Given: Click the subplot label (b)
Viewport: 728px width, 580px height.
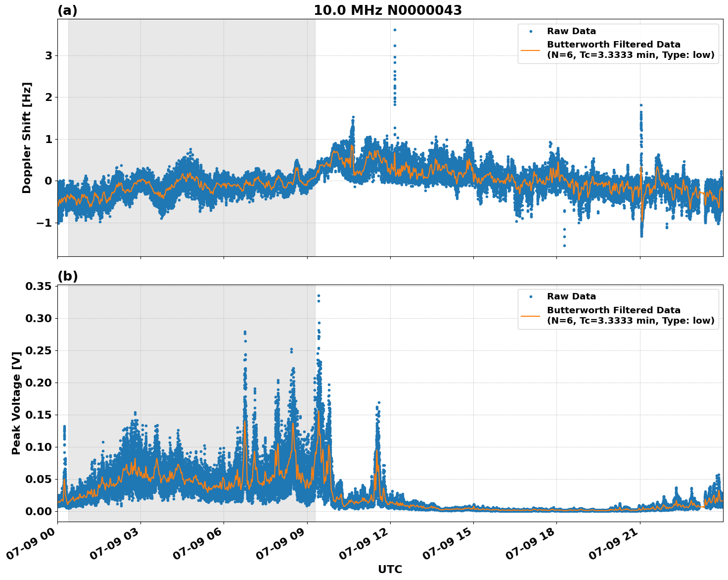Looking at the screenshot, I should [x=69, y=276].
